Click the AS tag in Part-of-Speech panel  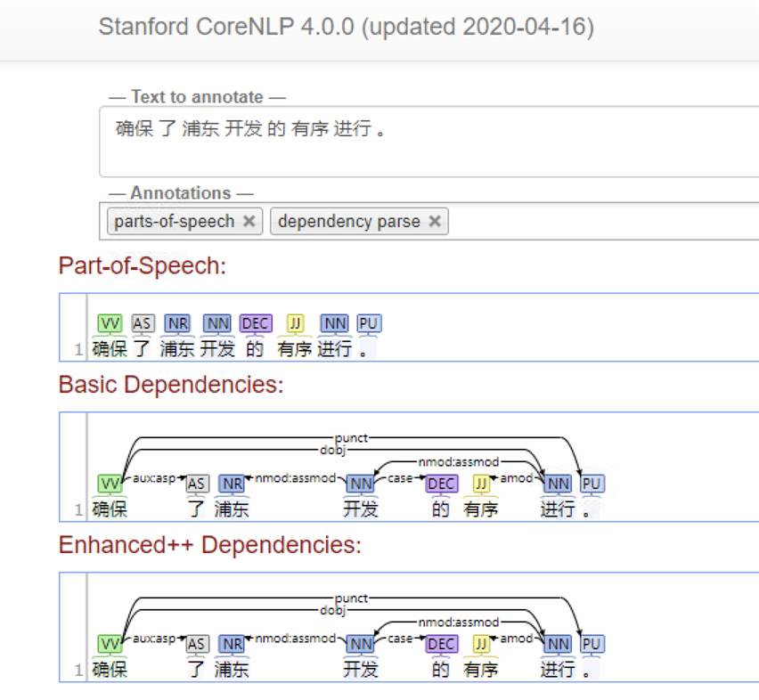(x=143, y=324)
